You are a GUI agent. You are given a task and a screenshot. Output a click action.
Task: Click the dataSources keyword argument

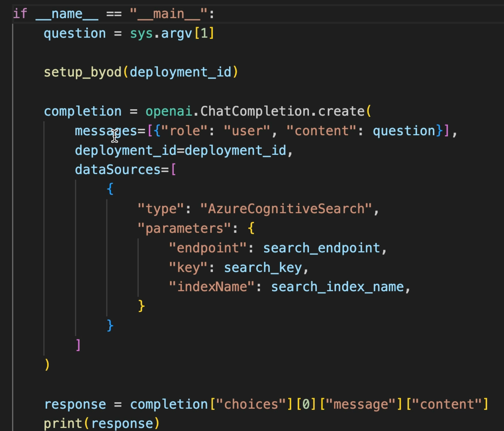[x=118, y=170]
